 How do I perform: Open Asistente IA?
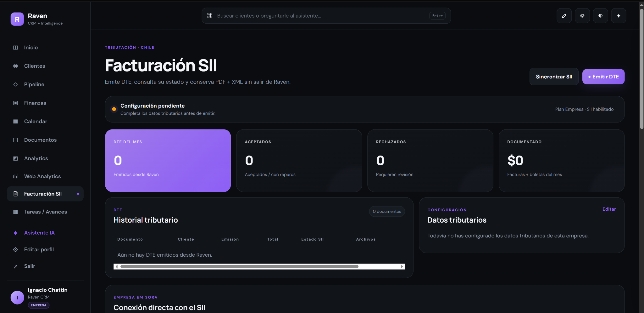[x=45, y=233]
